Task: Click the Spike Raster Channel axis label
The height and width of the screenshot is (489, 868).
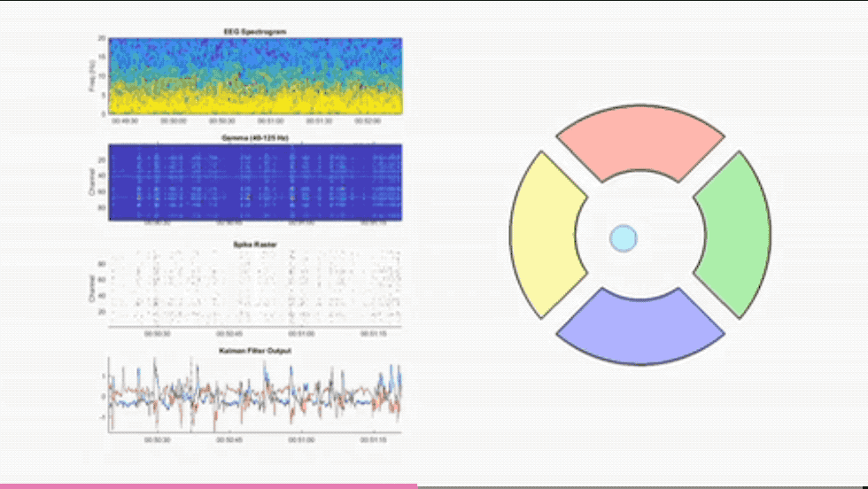Action: tap(92, 289)
